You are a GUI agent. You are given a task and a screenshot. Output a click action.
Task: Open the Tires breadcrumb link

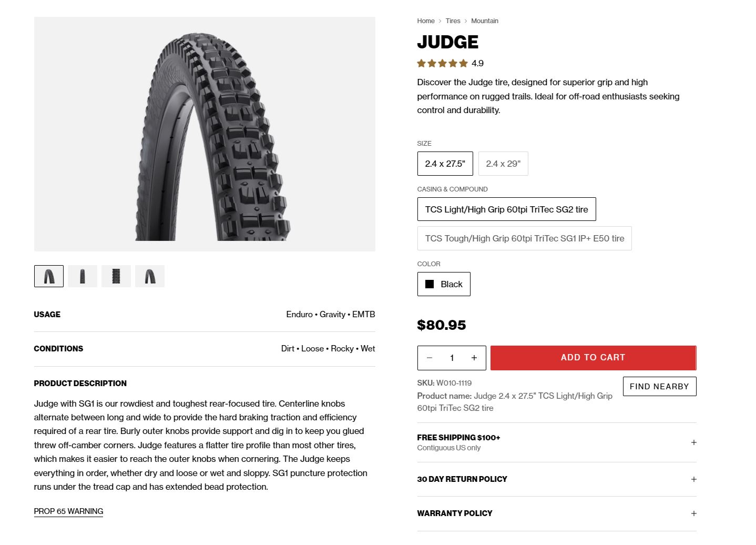point(453,21)
